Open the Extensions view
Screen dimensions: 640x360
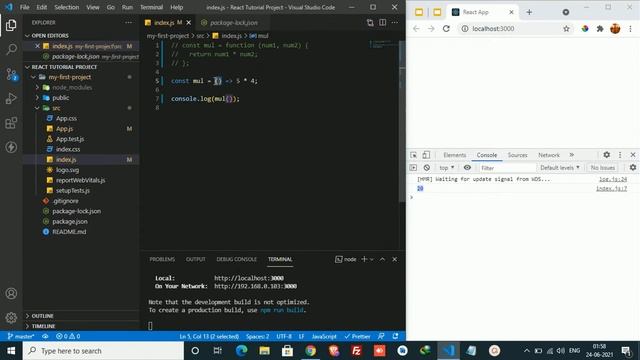[x=11, y=123]
